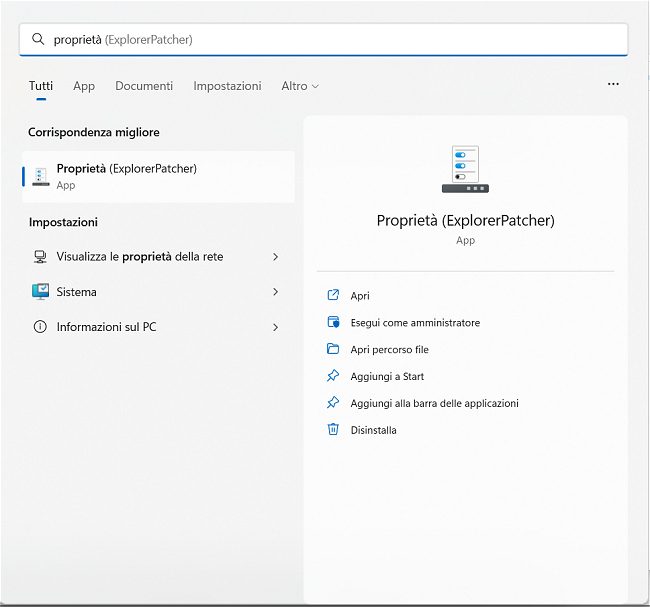650x607 pixels.
Task: Select the Impostazioni filter tab
Action: tap(227, 86)
